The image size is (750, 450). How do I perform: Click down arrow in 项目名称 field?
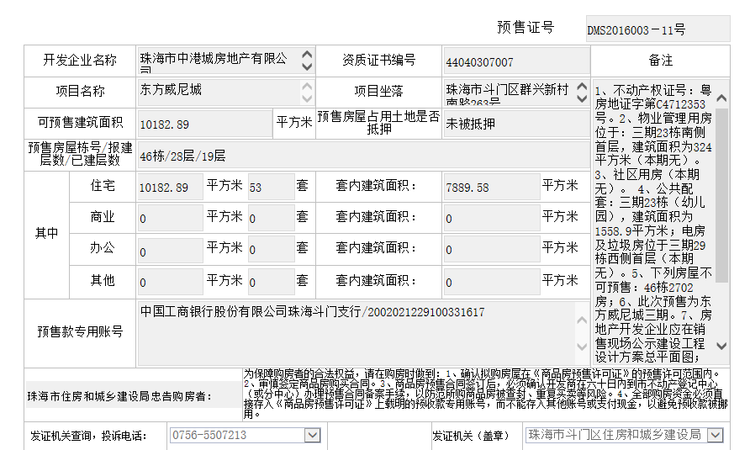307,99
